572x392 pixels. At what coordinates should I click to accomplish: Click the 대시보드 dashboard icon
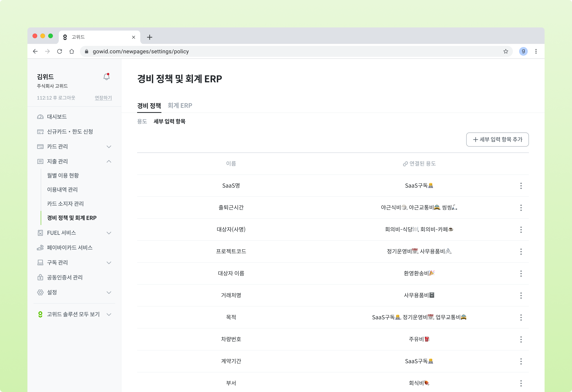coord(40,117)
